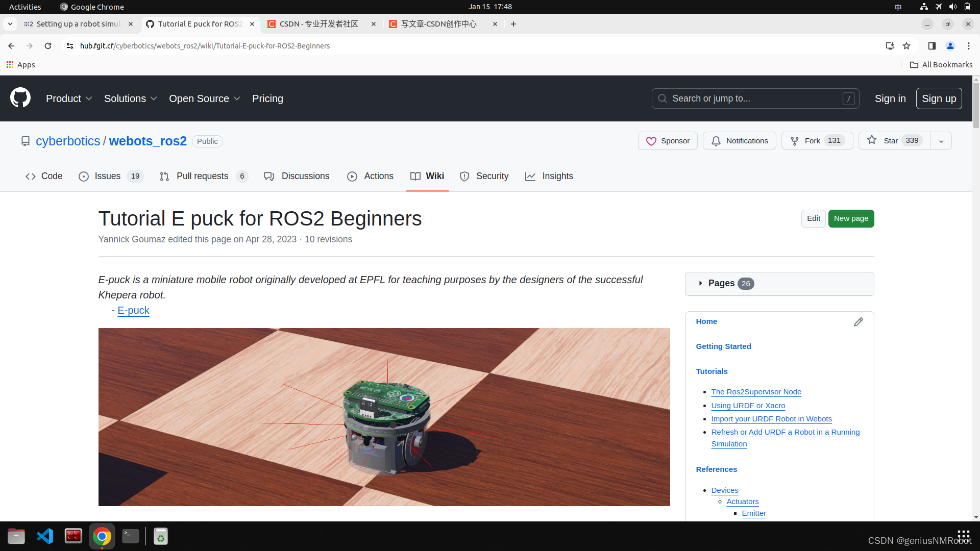Follow the Using URDF or Xacro link

click(748, 405)
